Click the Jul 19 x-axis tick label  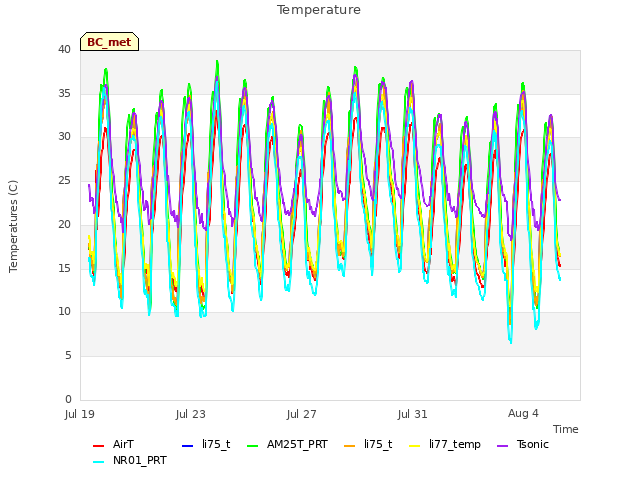(x=80, y=414)
